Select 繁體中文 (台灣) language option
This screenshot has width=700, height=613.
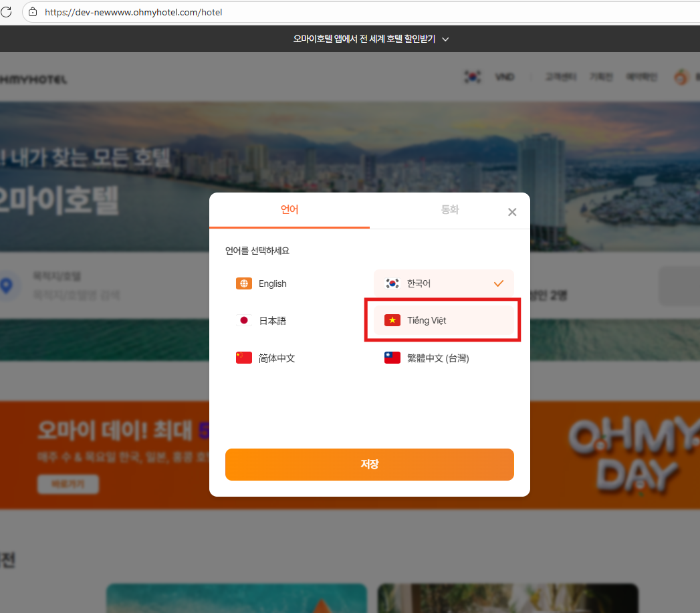tap(444, 358)
